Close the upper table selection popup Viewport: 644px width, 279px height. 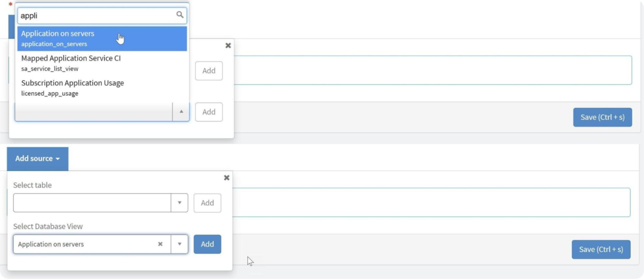(x=228, y=45)
